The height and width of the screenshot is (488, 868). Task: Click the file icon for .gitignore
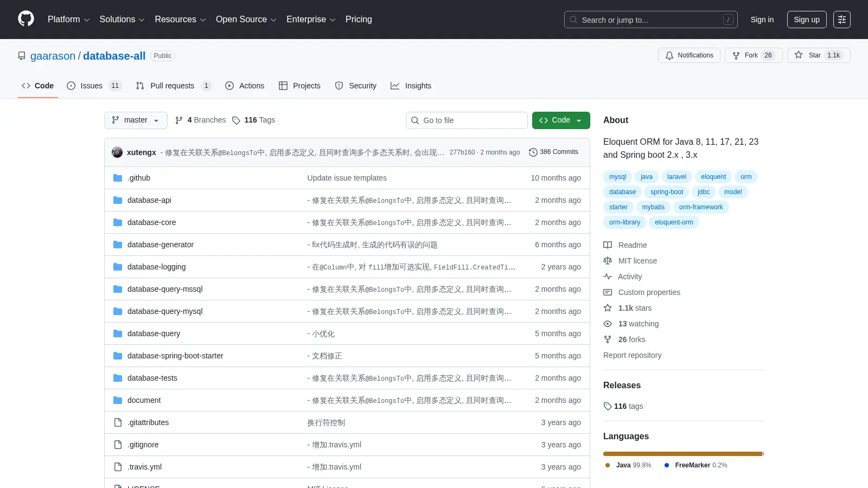point(118,445)
